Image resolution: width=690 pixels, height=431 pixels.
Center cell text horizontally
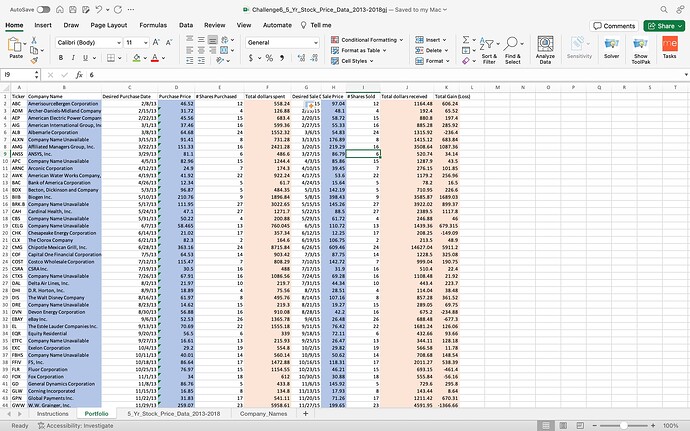pos(201,50)
